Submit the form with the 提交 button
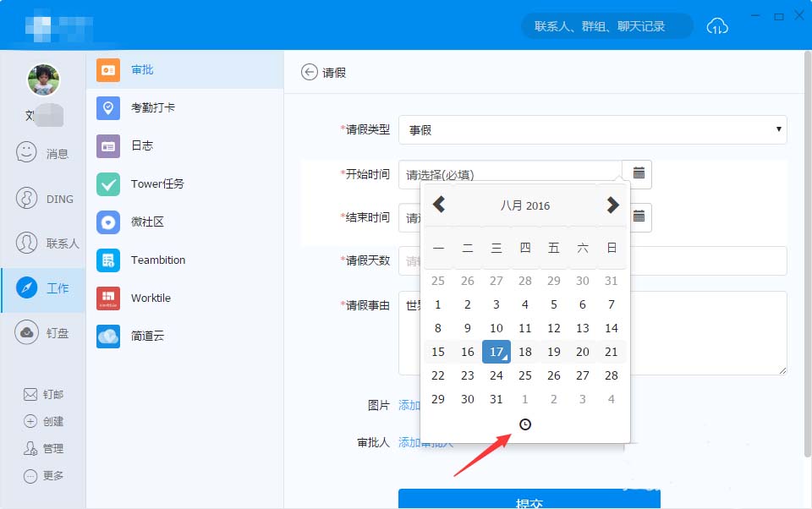Screen dimensions: 812x509 [x=528, y=501]
